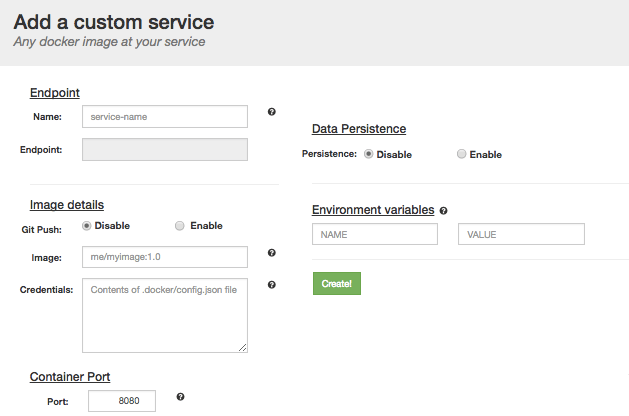Viewport: 629px width, 416px height.
Task: Click the greyed Endpoint field
Action: (x=165, y=150)
